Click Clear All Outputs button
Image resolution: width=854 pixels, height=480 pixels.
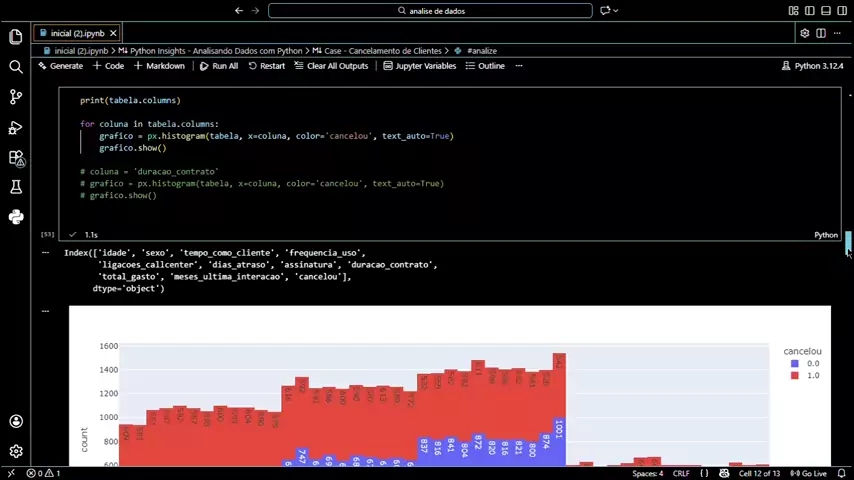coord(331,66)
